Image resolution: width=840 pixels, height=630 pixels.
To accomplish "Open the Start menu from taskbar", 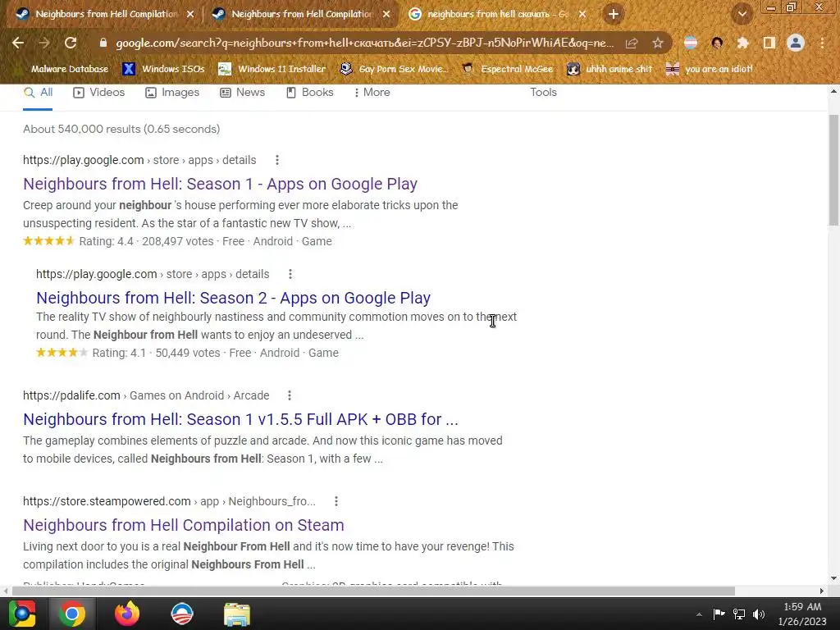I will 22,614.
